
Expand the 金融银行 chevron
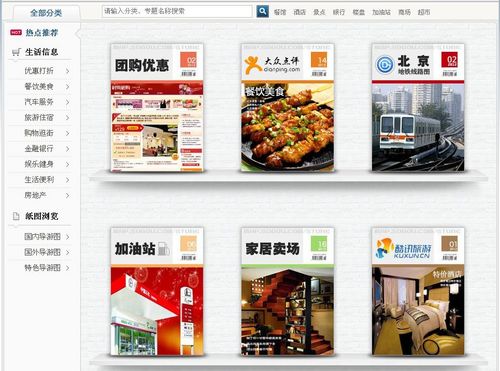click(x=67, y=149)
